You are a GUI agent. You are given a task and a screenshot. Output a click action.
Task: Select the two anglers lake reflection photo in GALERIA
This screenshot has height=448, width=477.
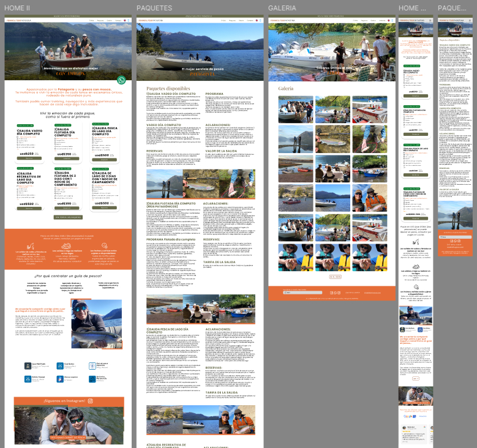point(296,139)
